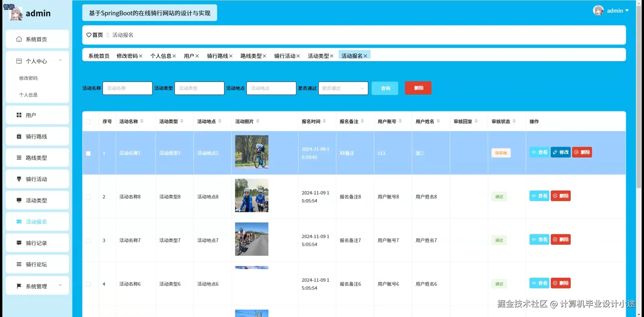Tick the checkbox for 活动名称7 row

(x=88, y=241)
